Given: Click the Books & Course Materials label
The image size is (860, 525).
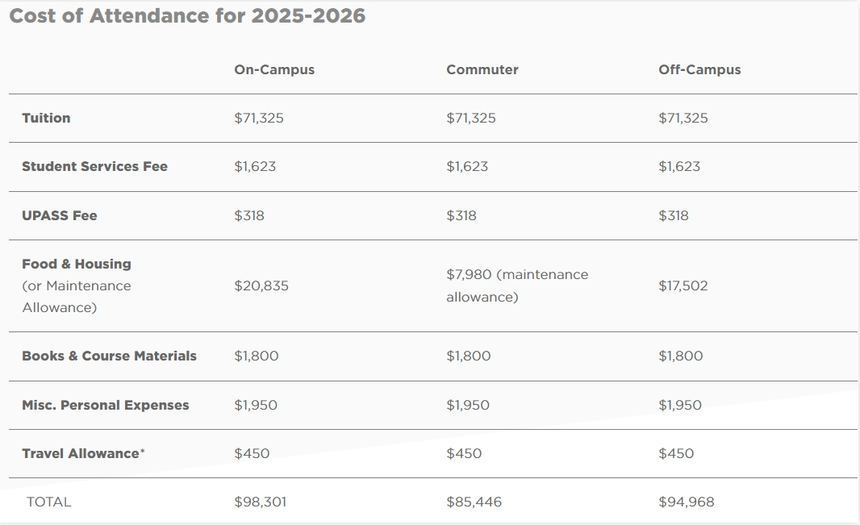Looking at the screenshot, I should pos(109,356).
